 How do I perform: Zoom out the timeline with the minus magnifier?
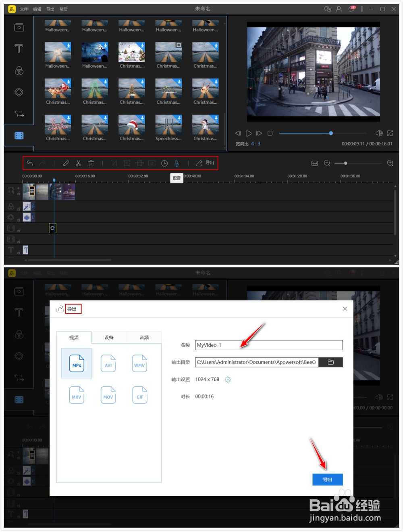point(327,163)
